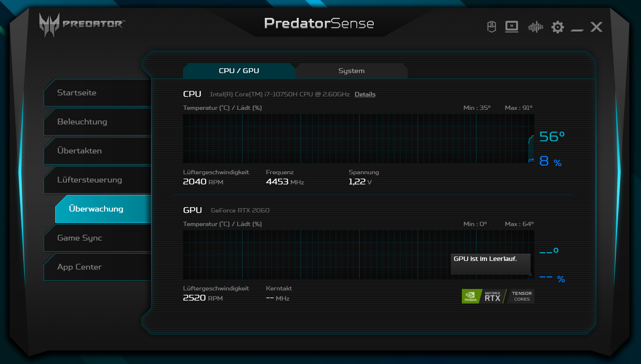Screen dimensions: 641x364
Task: Click CPU frequency 4453 MHz
Action: [285, 182]
